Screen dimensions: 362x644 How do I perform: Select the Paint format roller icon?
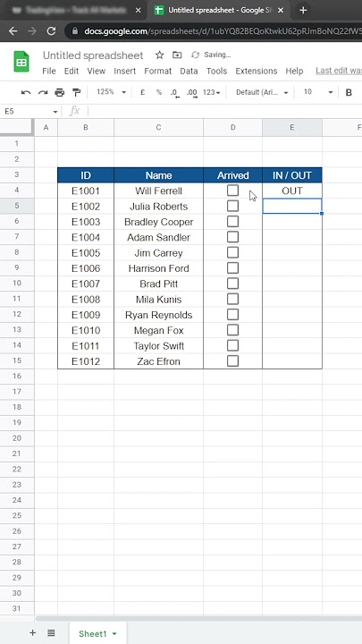[76, 92]
